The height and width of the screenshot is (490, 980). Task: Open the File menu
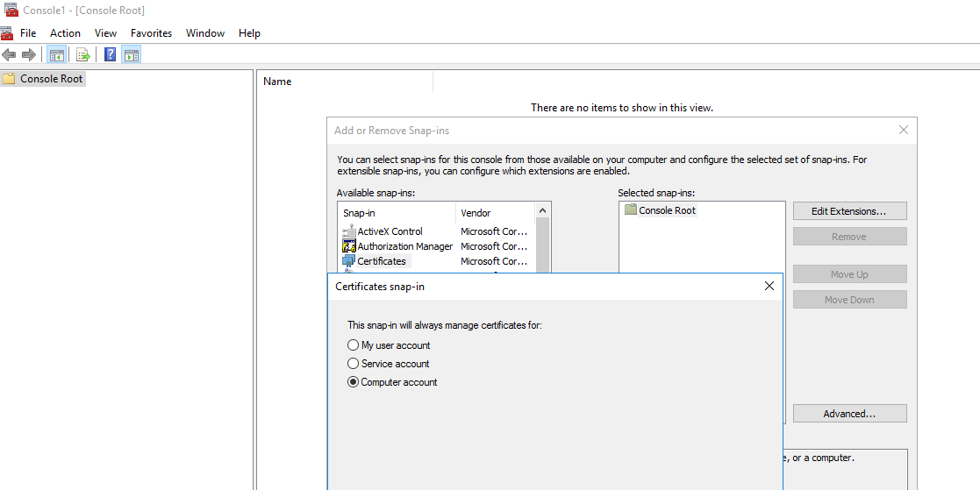pyautogui.click(x=28, y=33)
